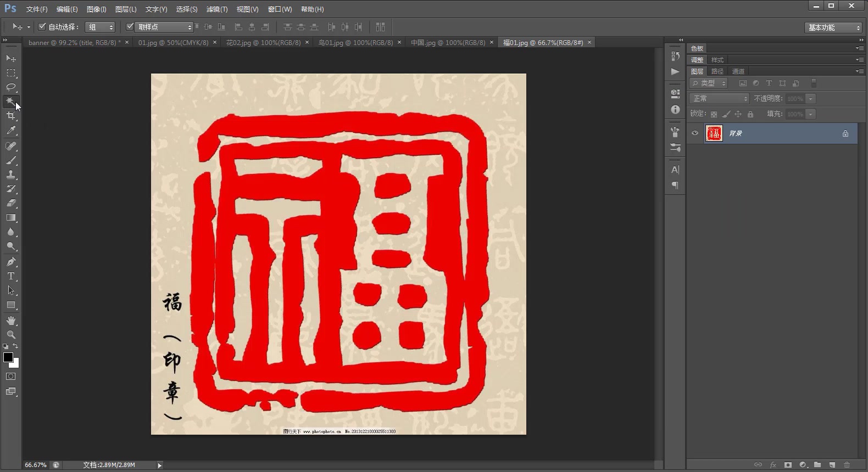This screenshot has height=472, width=868.
Task: Open the 色板 panel flyout menu
Action: pos(859,48)
